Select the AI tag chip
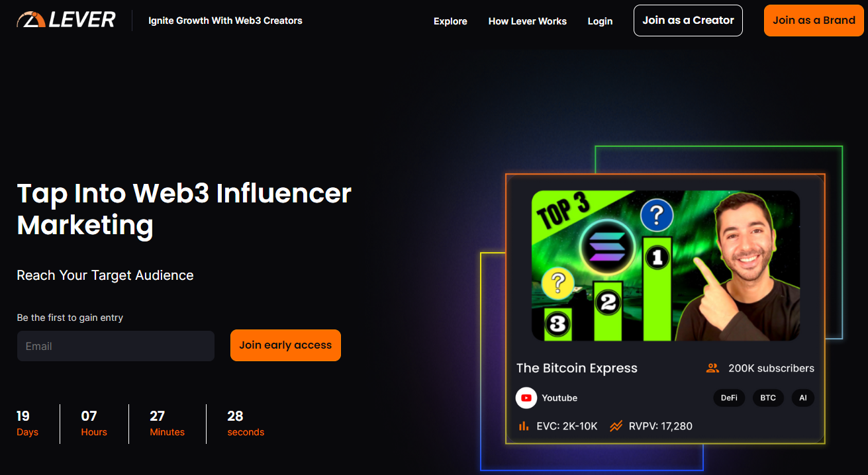This screenshot has height=475, width=868. [803, 398]
